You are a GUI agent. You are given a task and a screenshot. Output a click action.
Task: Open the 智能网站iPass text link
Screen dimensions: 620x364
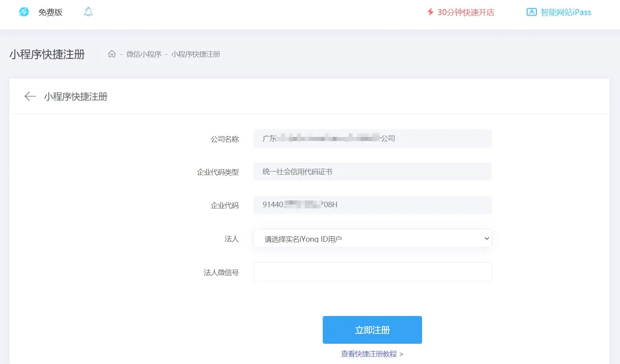coord(566,12)
